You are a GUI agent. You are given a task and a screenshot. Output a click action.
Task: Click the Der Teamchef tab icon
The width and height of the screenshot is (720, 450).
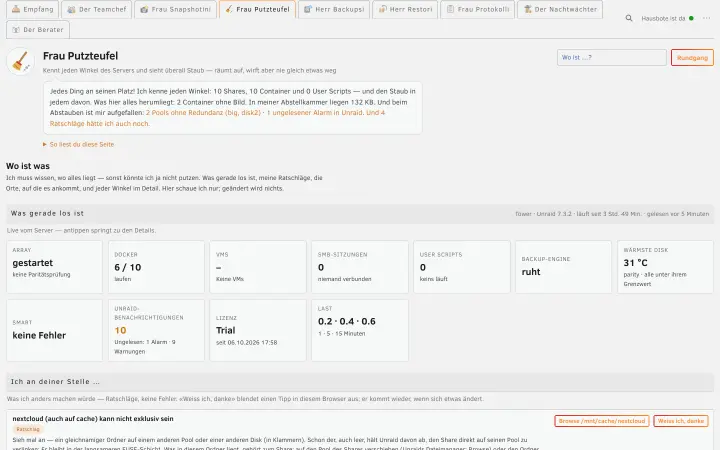tap(71, 9)
